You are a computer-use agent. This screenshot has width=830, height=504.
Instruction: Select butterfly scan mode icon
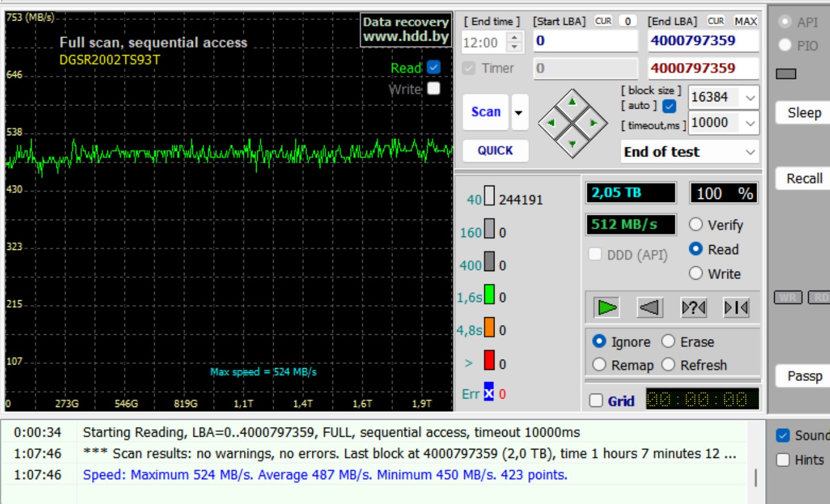[737, 308]
